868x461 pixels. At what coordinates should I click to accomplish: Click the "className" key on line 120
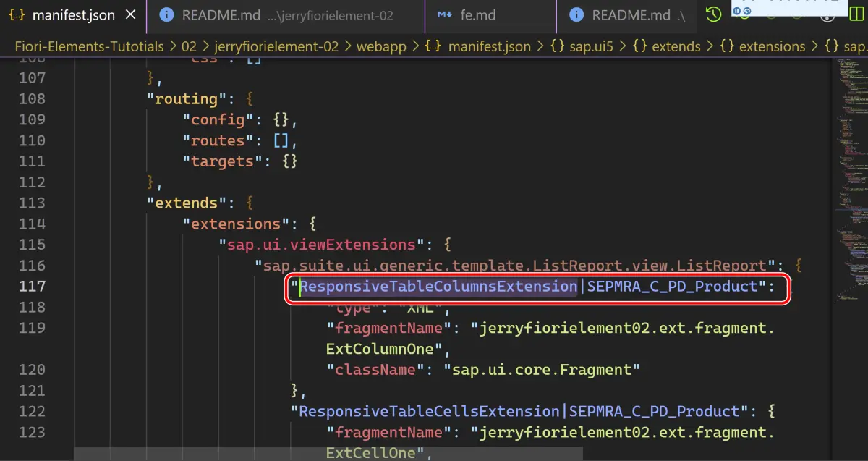[375, 370]
